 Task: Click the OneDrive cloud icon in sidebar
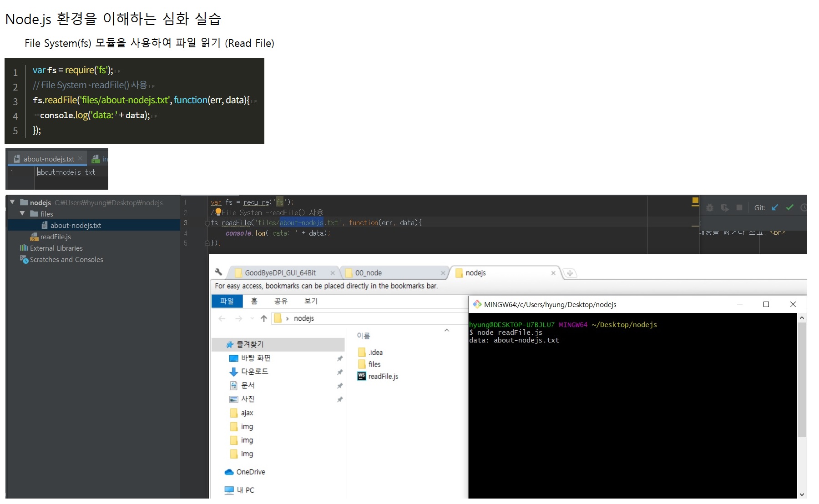pyautogui.click(x=229, y=472)
